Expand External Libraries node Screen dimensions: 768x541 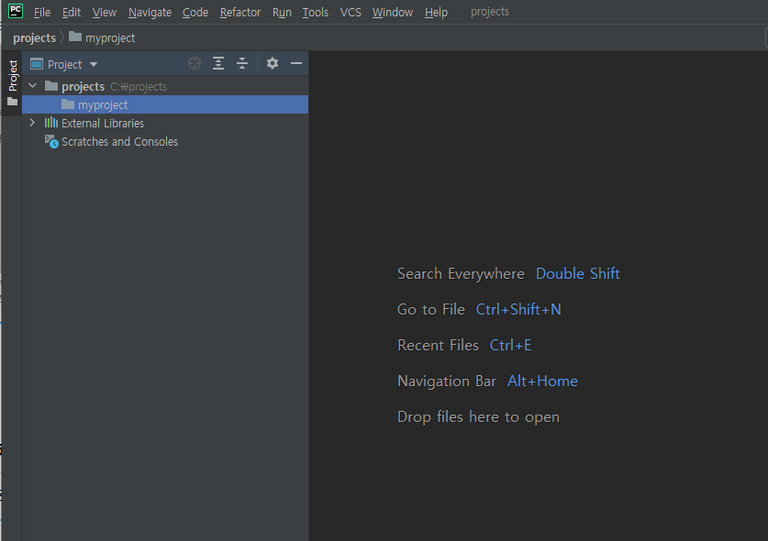pos(32,122)
